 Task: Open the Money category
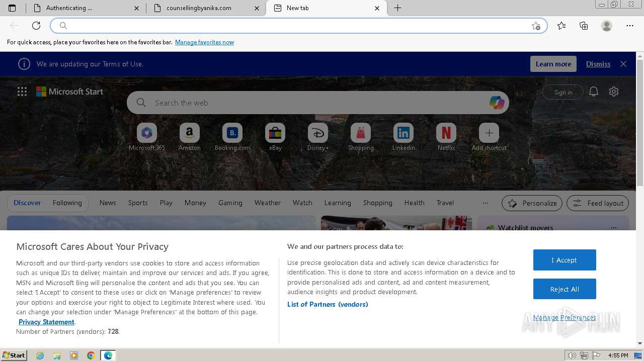pos(195,203)
